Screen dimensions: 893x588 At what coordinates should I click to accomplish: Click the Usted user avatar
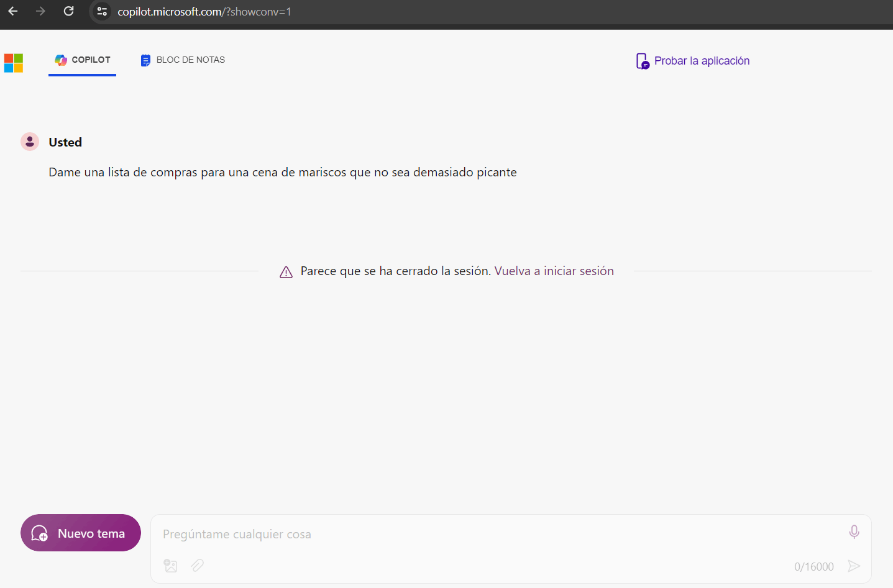click(x=30, y=142)
